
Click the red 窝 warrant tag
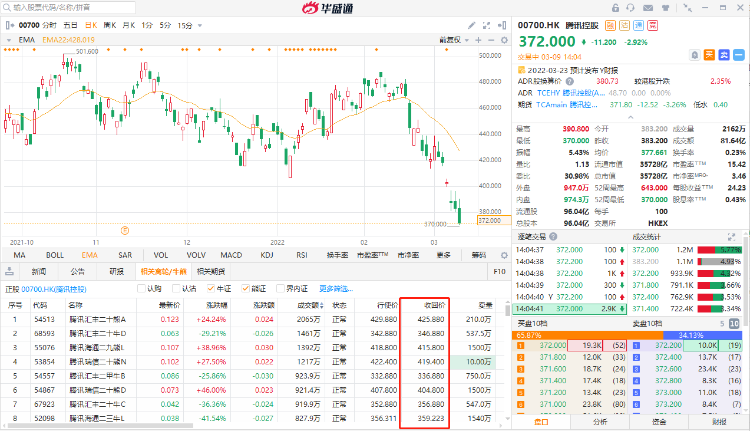coord(652,25)
